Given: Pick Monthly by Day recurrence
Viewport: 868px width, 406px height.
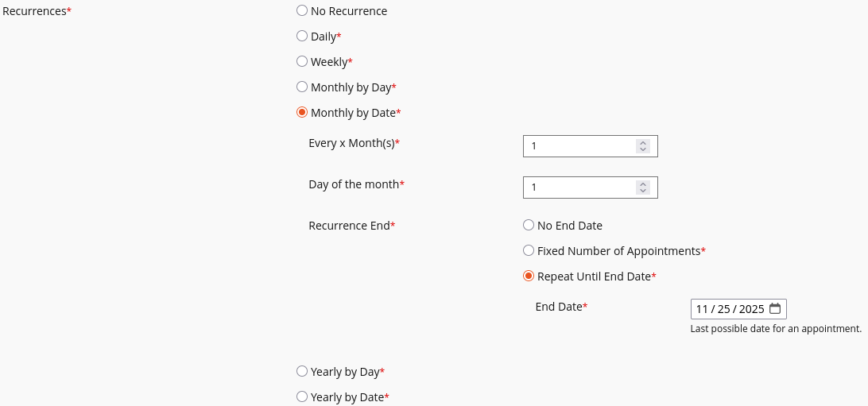Looking at the screenshot, I should pos(302,87).
